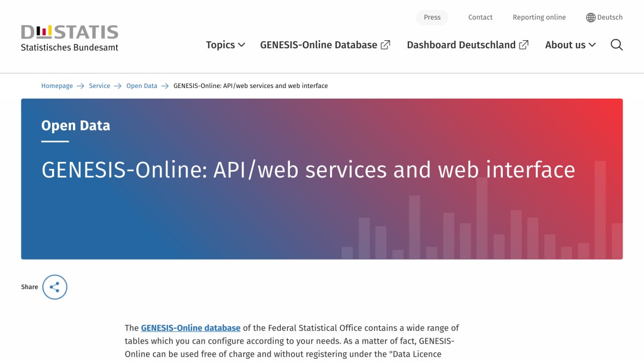Click external-link icon beside Dashboard Deutschland
This screenshot has height=362, width=644.
(x=524, y=45)
